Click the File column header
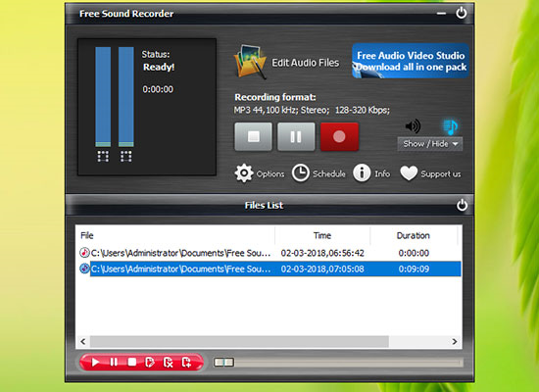Viewport: 539px width, 392px height. coord(175,235)
